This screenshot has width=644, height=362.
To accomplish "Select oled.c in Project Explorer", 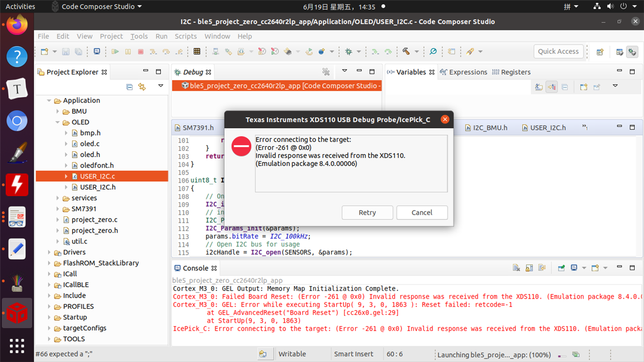I will pyautogui.click(x=90, y=144).
